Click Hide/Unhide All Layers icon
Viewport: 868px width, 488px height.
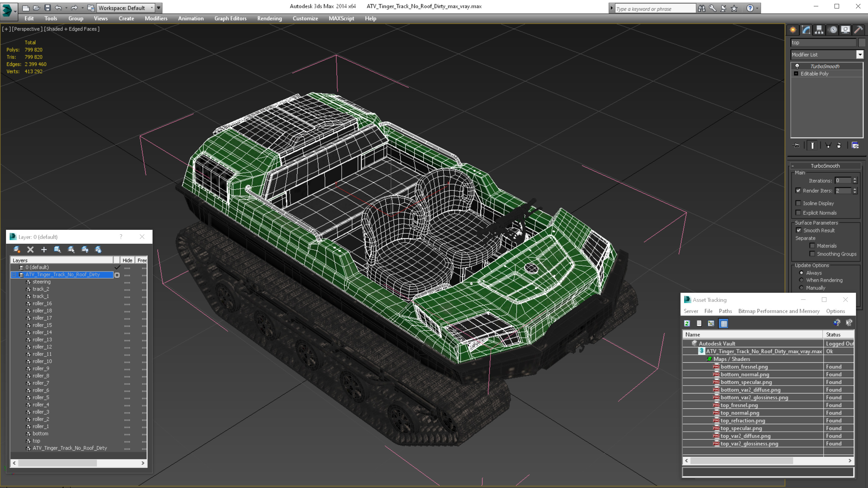[x=85, y=249]
